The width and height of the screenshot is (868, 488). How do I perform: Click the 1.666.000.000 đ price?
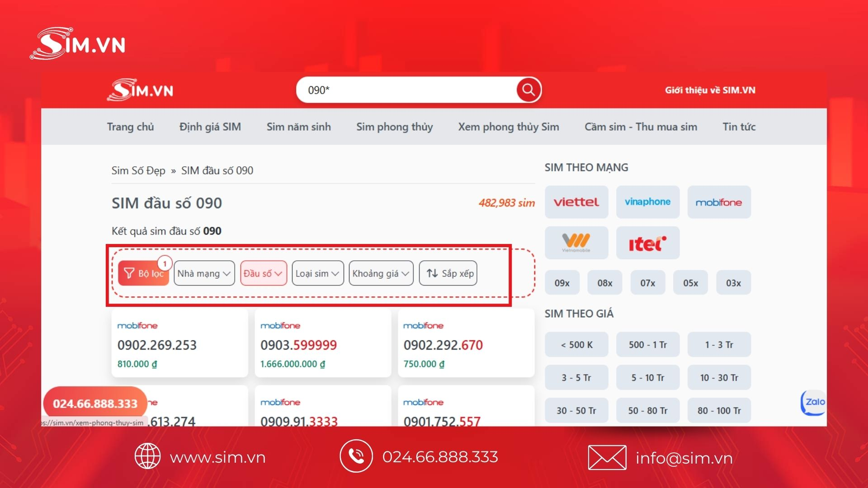(x=292, y=364)
